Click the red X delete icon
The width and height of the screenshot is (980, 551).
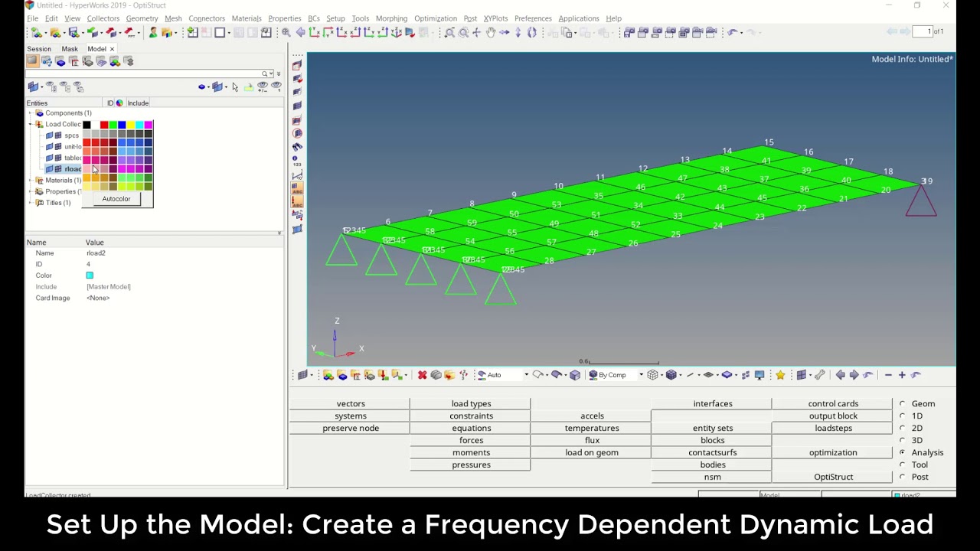[422, 375]
